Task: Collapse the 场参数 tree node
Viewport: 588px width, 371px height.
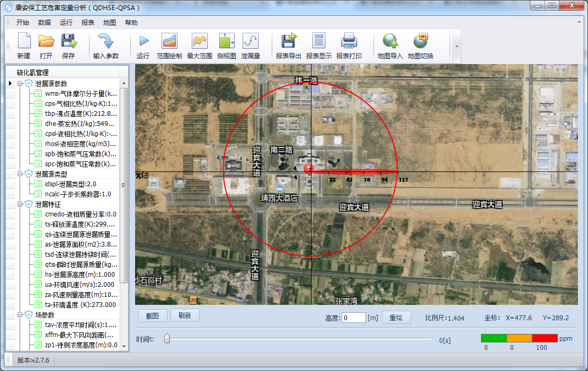Action: coord(20,315)
